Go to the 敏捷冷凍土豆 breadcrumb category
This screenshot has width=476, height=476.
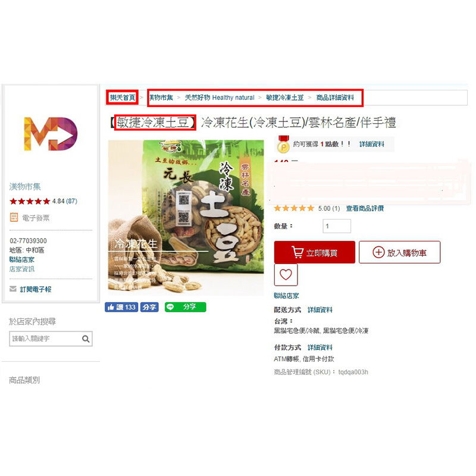click(x=285, y=98)
